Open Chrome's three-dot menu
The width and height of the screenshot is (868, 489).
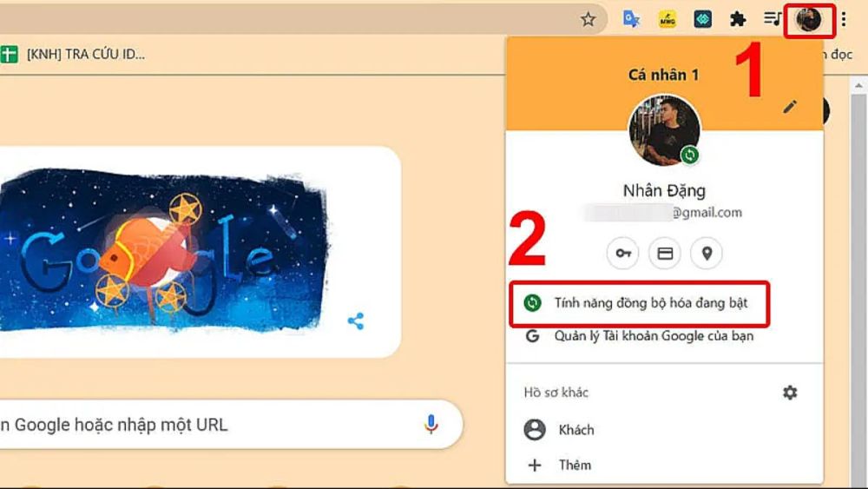pyautogui.click(x=844, y=19)
